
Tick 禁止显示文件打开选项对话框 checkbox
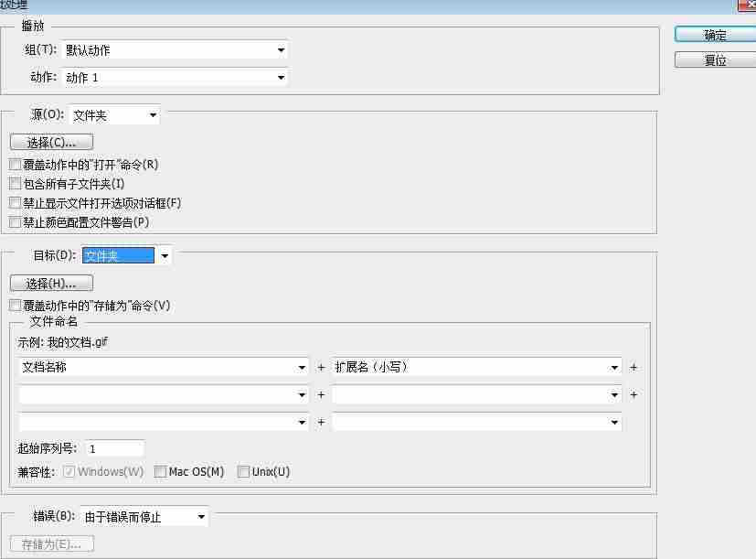[15, 203]
